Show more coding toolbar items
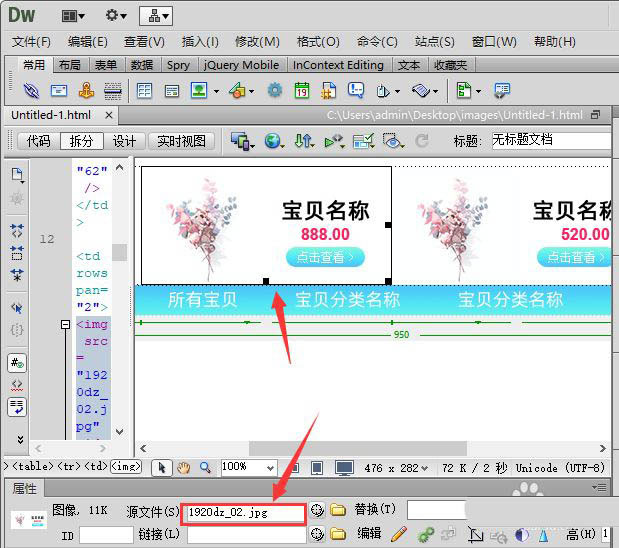Image resolution: width=619 pixels, height=548 pixels. point(20,439)
